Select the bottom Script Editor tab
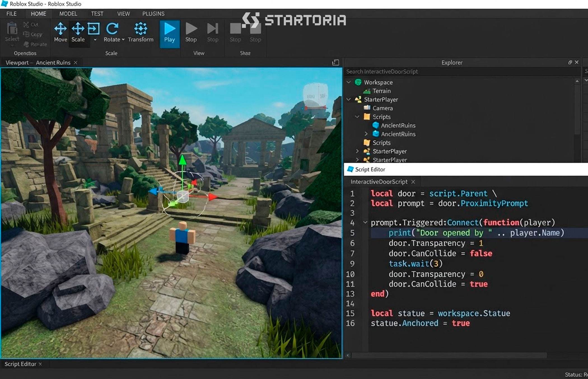 [x=20, y=364]
